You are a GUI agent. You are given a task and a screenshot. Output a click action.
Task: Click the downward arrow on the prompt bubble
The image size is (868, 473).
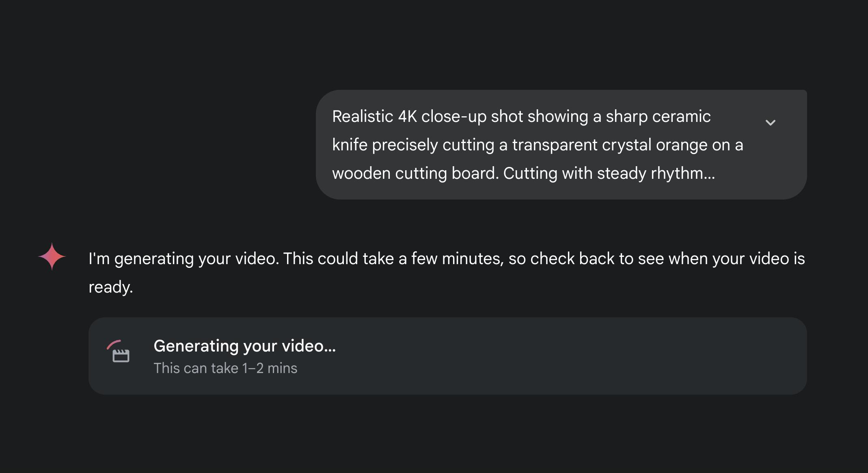(x=771, y=122)
